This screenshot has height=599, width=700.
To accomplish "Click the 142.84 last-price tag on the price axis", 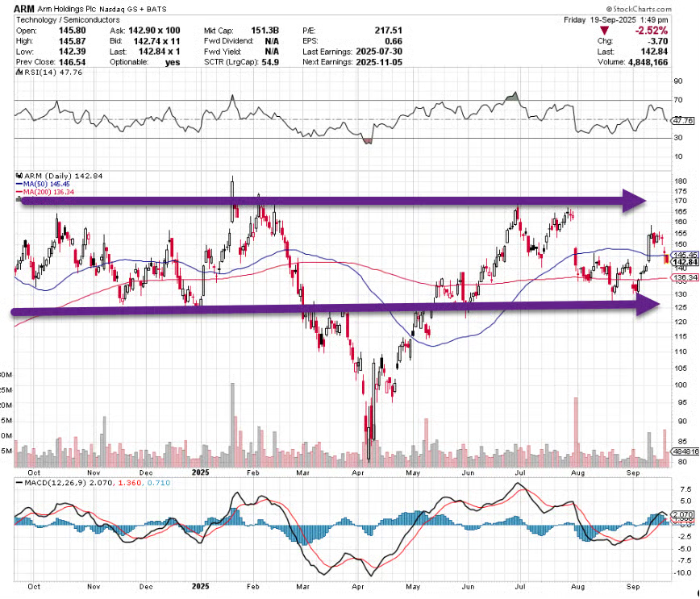I will coord(685,262).
